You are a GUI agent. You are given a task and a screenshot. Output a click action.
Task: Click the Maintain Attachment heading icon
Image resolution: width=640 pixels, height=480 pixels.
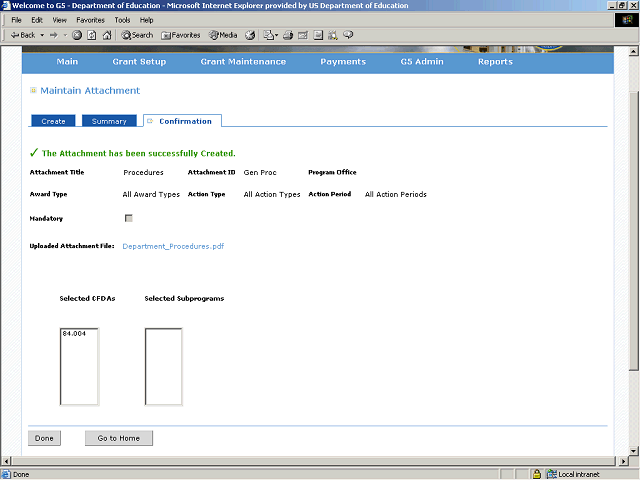point(33,90)
